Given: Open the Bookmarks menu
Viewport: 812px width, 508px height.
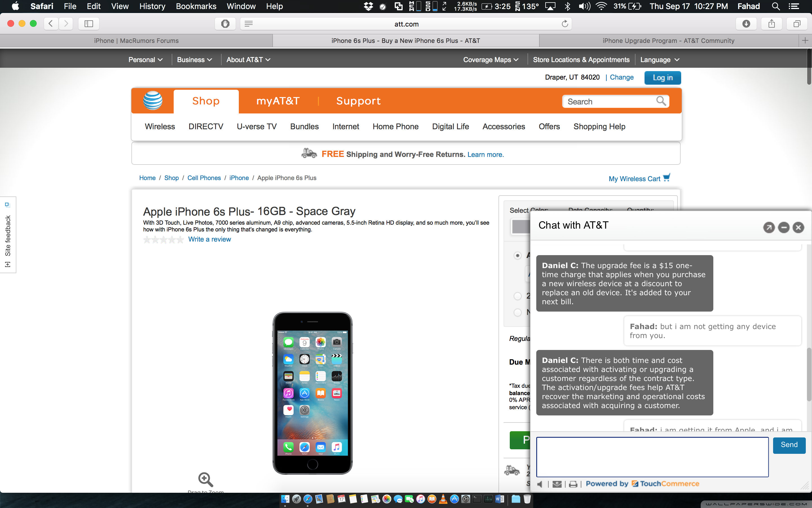Looking at the screenshot, I should tap(196, 6).
